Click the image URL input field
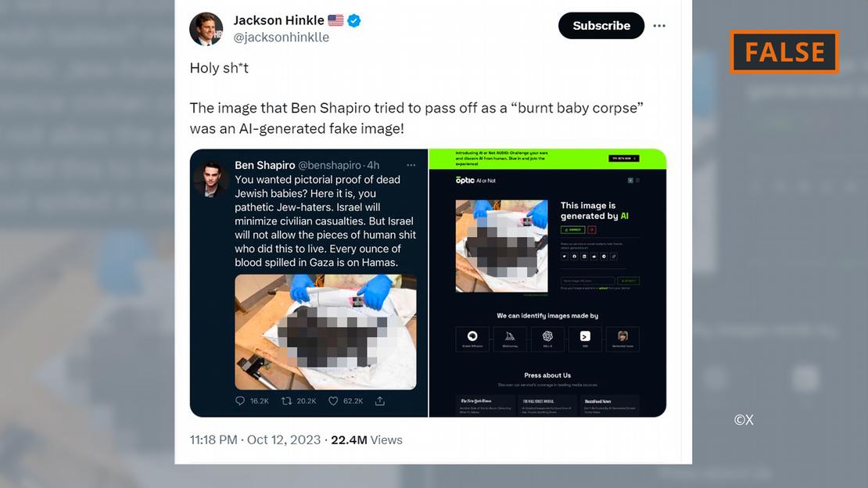 [x=587, y=281]
